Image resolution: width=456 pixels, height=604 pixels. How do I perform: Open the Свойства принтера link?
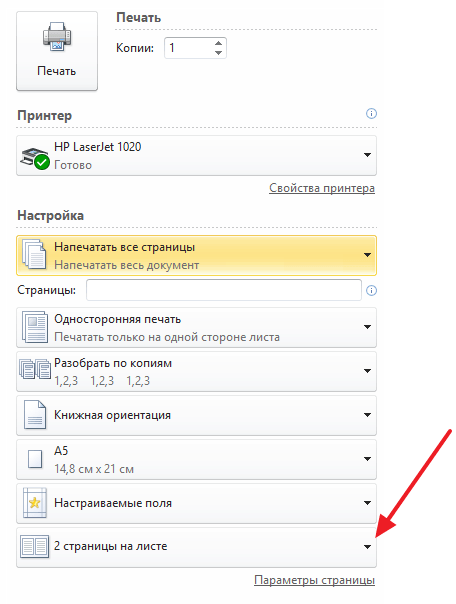[x=322, y=188]
